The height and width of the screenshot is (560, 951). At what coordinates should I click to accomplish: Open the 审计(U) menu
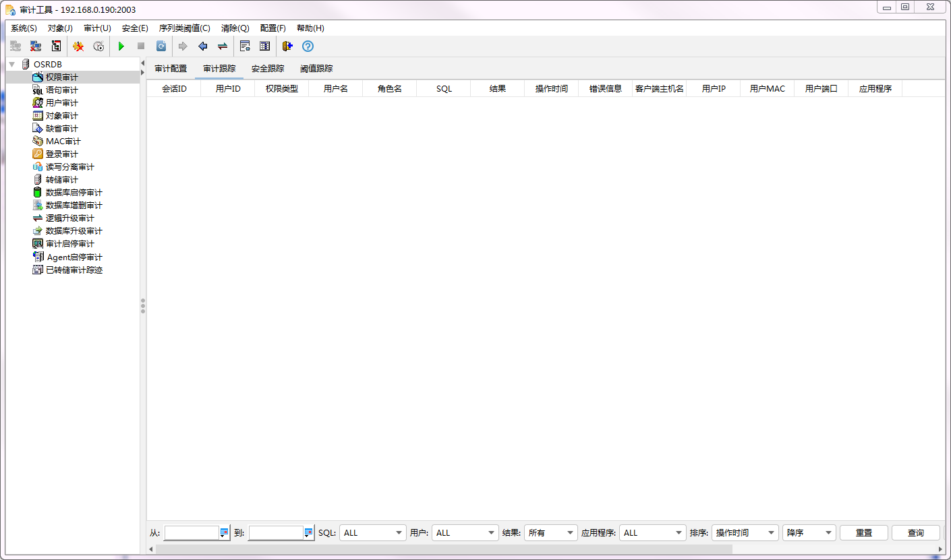[x=97, y=28]
